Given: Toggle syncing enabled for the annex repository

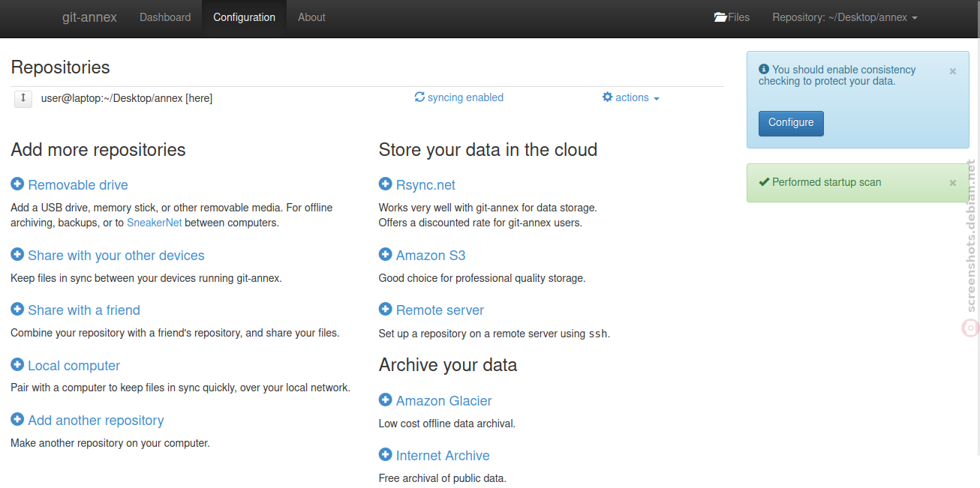Looking at the screenshot, I should [x=458, y=97].
